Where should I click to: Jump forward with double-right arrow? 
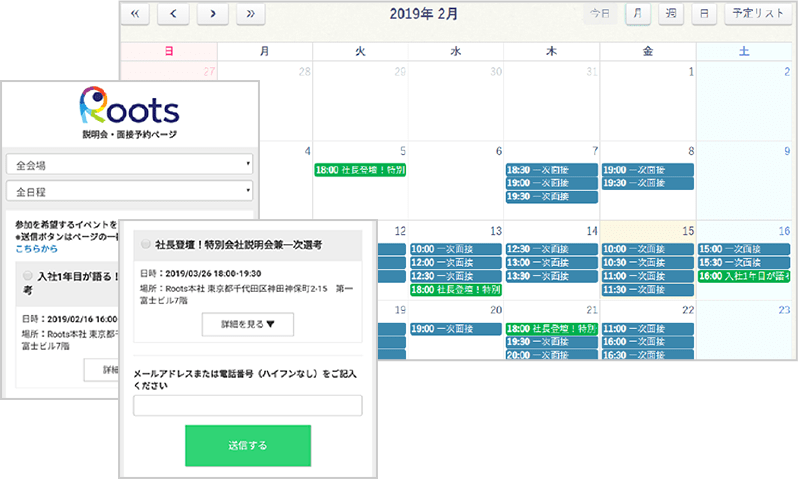pyautogui.click(x=250, y=14)
